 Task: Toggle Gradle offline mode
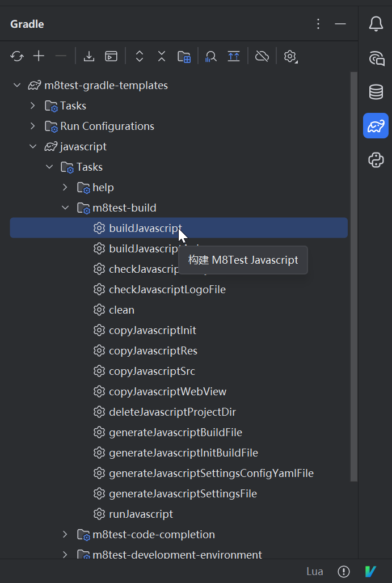262,56
